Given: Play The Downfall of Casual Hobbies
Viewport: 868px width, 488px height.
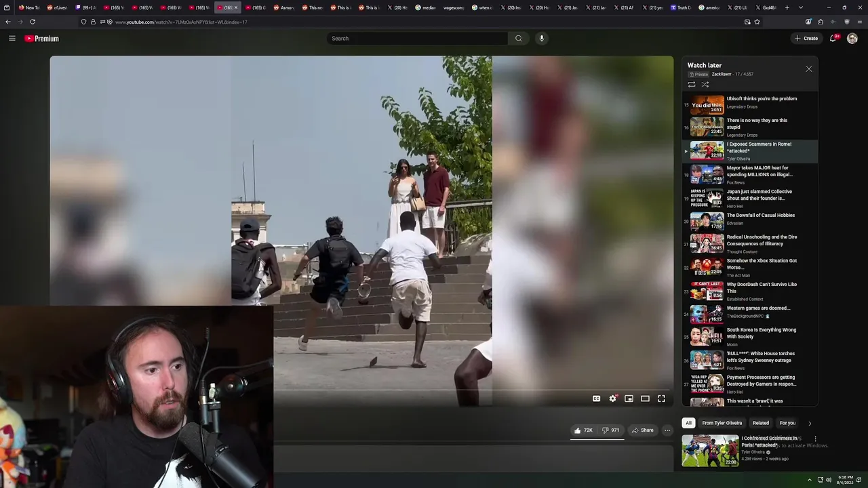Looking at the screenshot, I should tap(749, 222).
